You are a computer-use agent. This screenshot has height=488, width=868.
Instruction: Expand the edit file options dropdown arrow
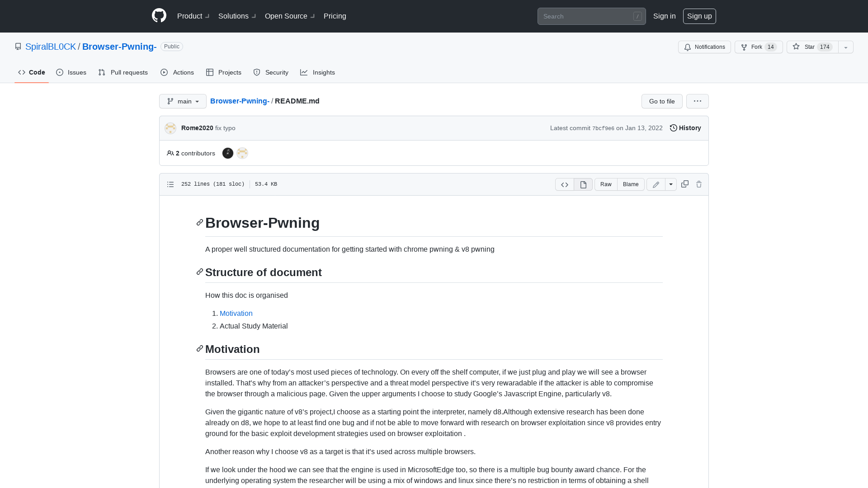point(671,184)
